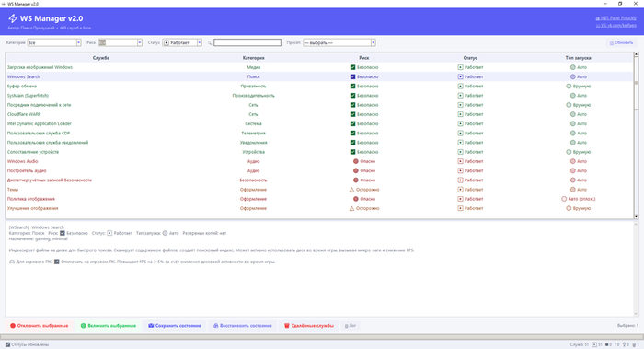Toggle the Статусы обновлены checkbox in status bar
Screen dimensions: 644x349
coord(7,344)
